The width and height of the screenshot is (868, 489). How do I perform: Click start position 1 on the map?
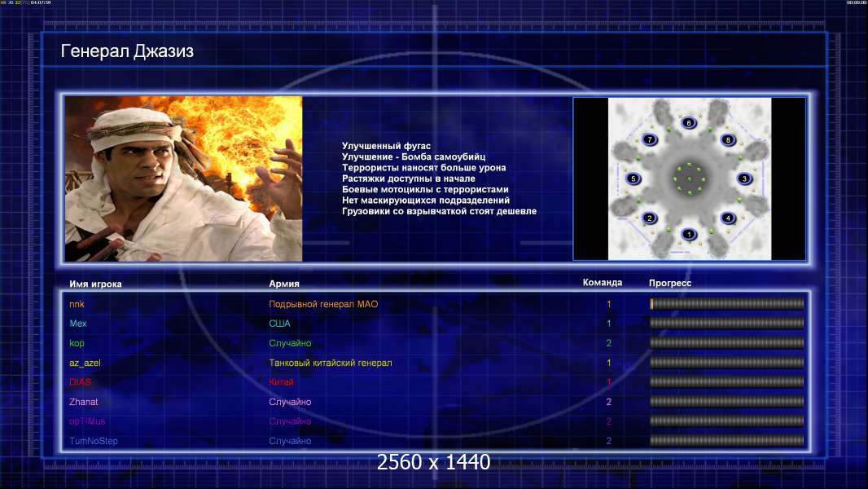tap(689, 235)
